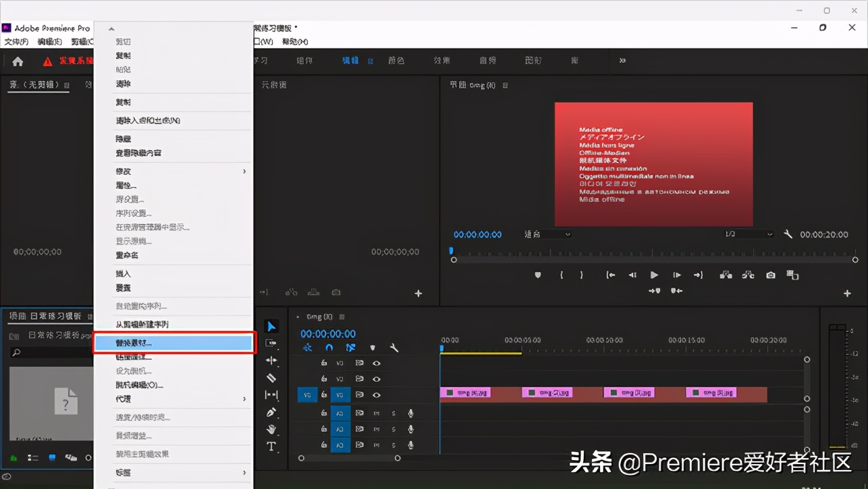Solo the A1 audio track
Image resolution: width=868 pixels, height=489 pixels.
tap(394, 413)
